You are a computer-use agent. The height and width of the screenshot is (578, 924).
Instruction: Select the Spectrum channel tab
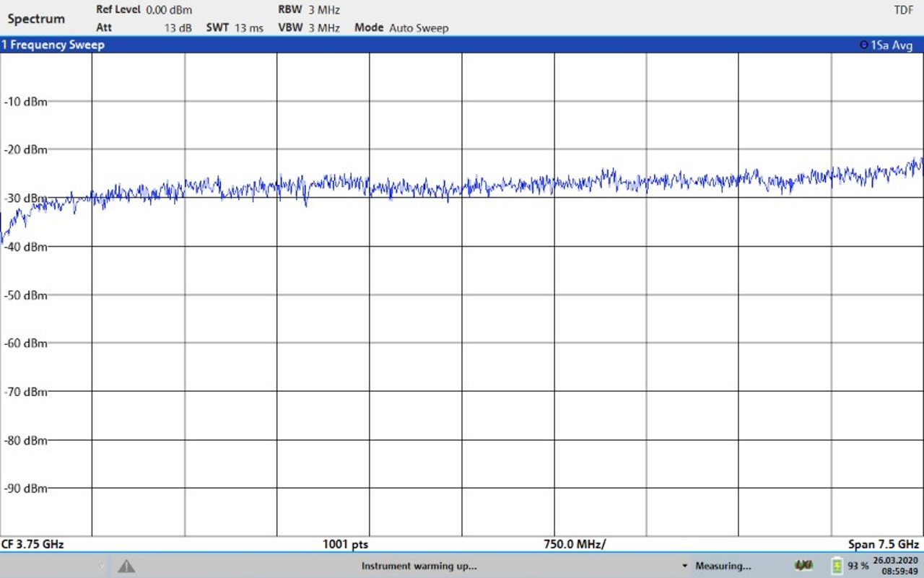tap(36, 19)
